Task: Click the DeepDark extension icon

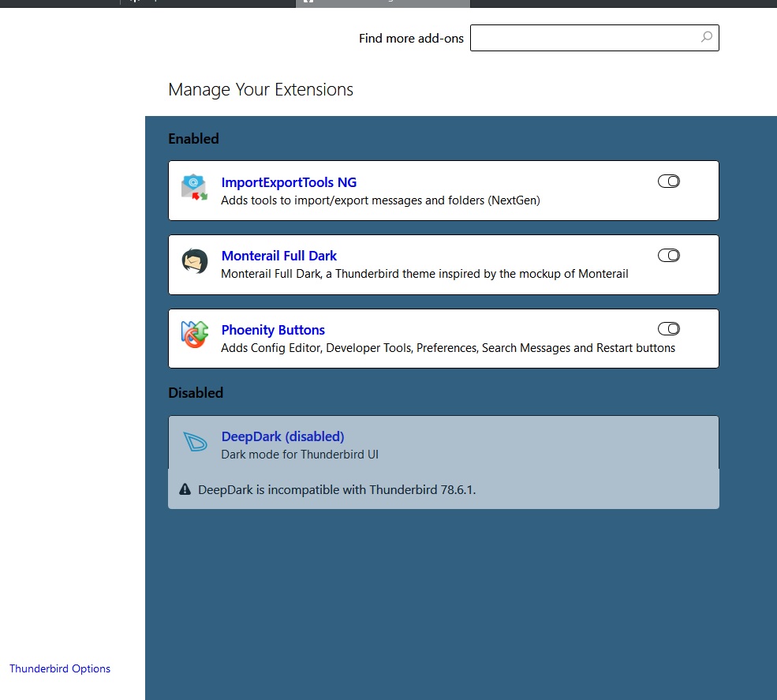Action: [195, 442]
